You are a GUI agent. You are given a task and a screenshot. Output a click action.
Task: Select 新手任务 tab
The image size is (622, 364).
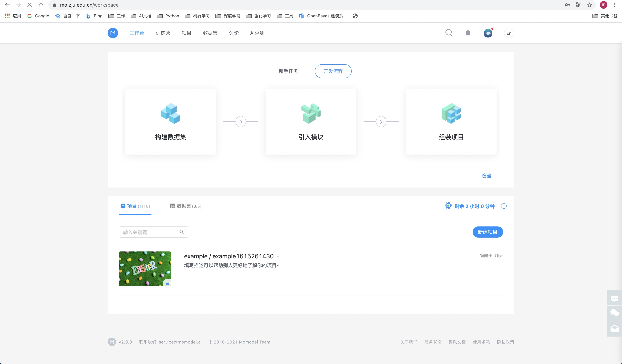[x=288, y=71]
